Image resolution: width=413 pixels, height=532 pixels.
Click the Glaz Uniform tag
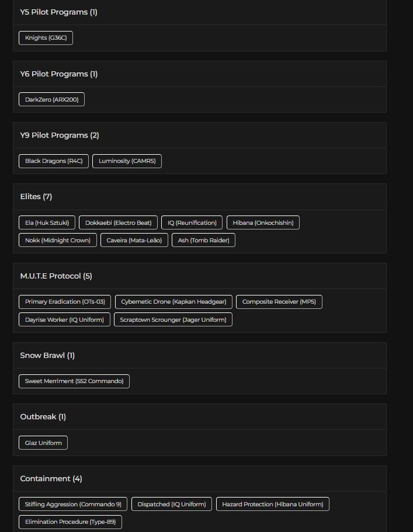[x=43, y=443]
